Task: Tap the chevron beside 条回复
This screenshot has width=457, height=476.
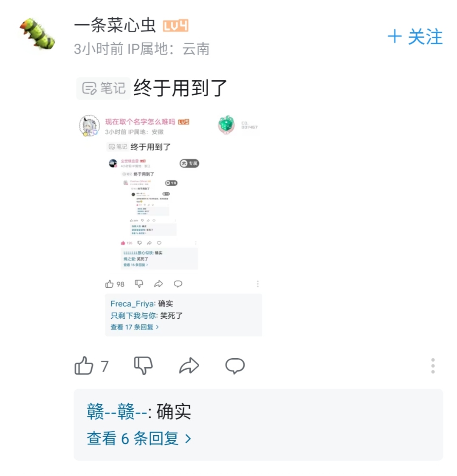Action: coord(188,439)
